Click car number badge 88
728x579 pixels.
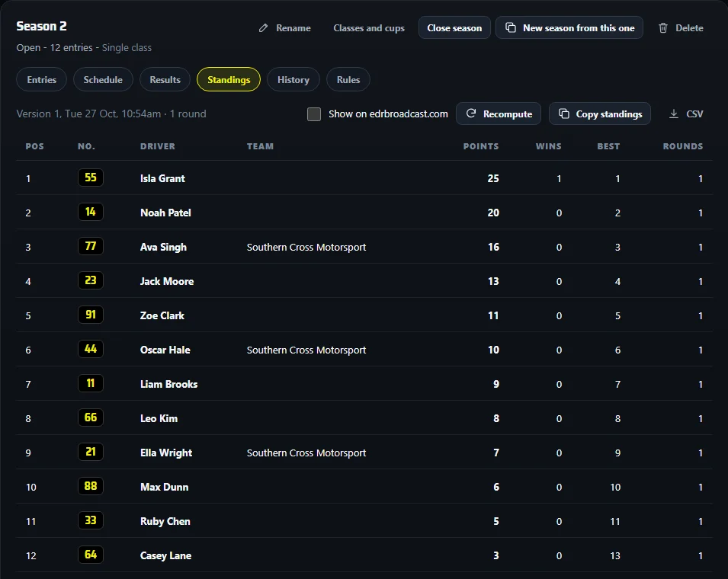[x=91, y=487]
